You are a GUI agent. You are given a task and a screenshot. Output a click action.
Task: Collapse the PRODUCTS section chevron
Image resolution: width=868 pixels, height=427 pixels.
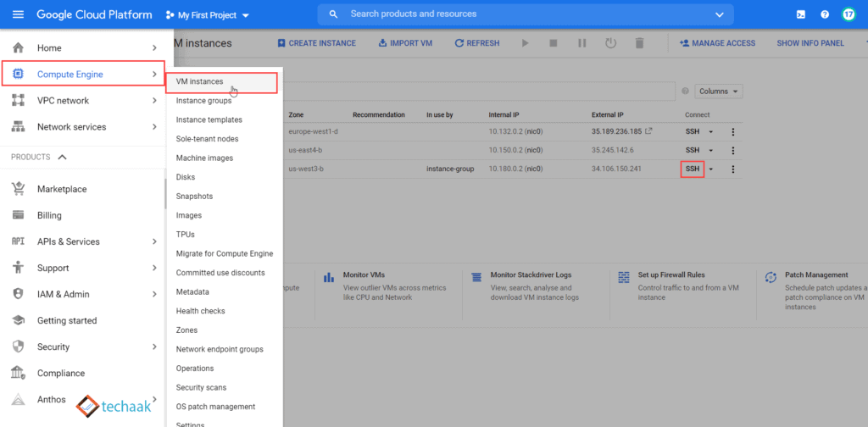[62, 157]
